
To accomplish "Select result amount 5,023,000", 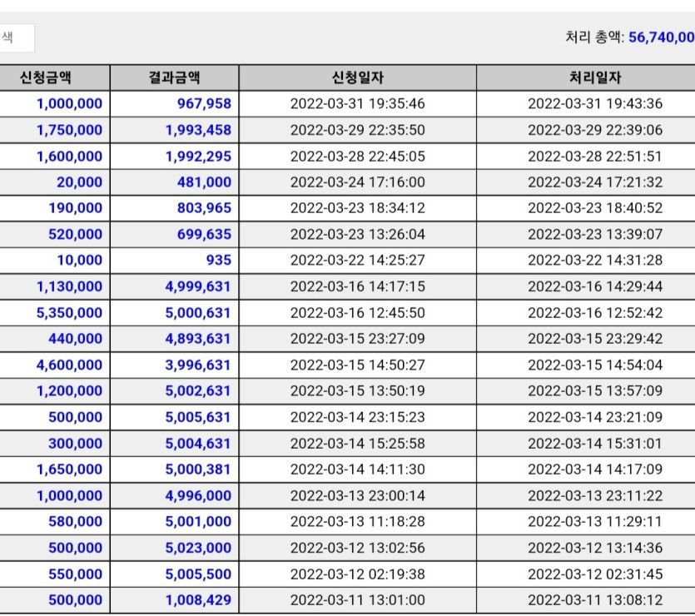I will 198,549.
